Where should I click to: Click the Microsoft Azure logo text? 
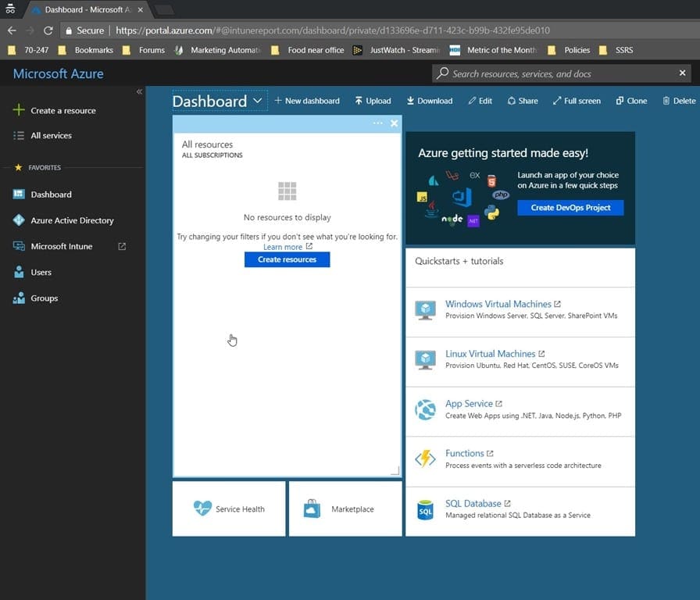[59, 73]
